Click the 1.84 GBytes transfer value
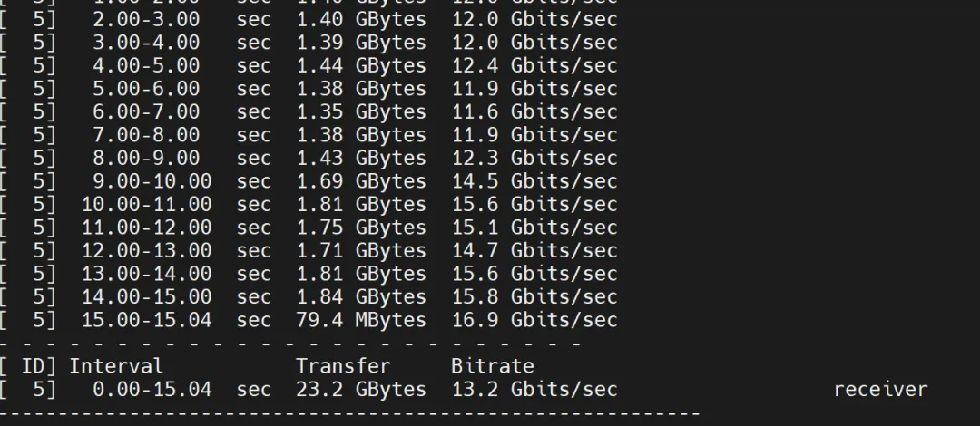980x426 pixels. click(360, 297)
